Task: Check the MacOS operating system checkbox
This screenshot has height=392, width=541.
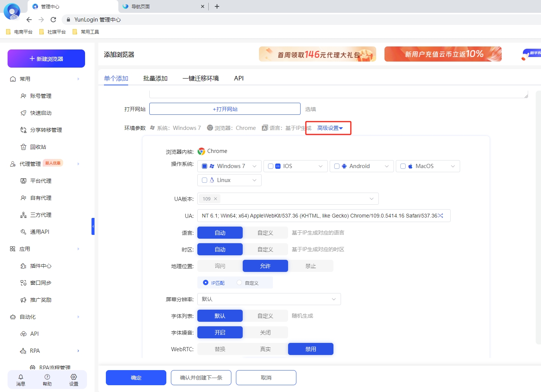Action: [403, 166]
